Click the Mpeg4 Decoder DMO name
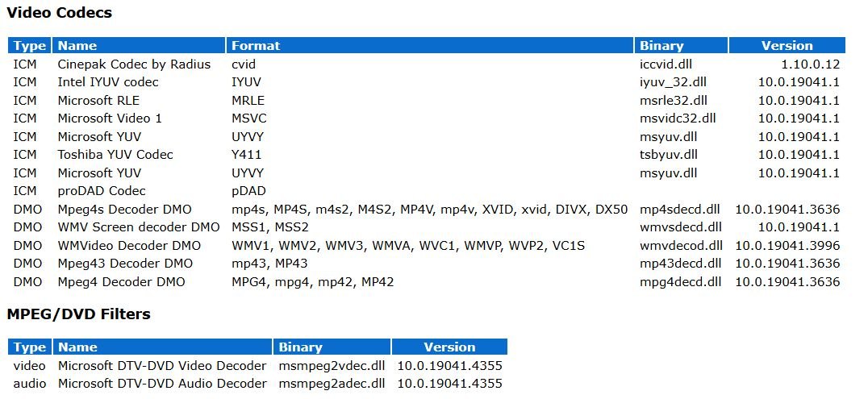 click(x=121, y=282)
